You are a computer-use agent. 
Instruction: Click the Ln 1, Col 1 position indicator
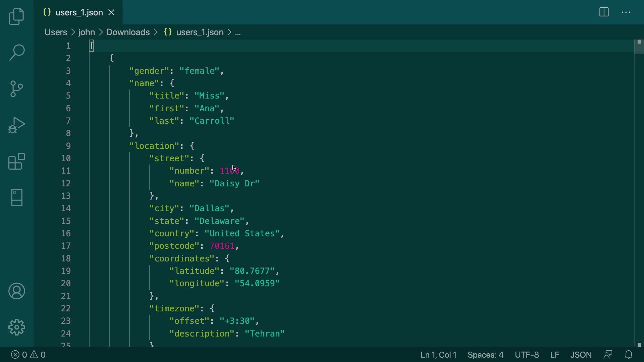(438, 355)
